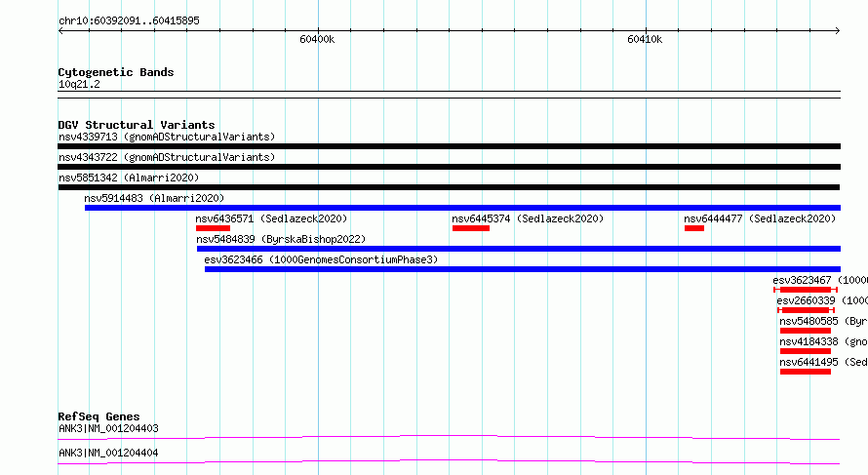Open nsv5851342 Almarri2020 variant label
Image resolution: width=868 pixels, height=475 pixels.
pos(129,178)
